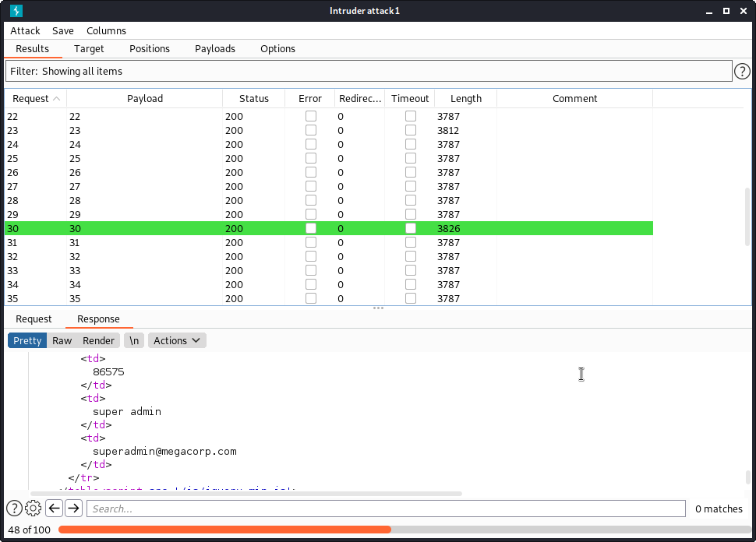Sort results by Redirects column header

click(x=360, y=99)
